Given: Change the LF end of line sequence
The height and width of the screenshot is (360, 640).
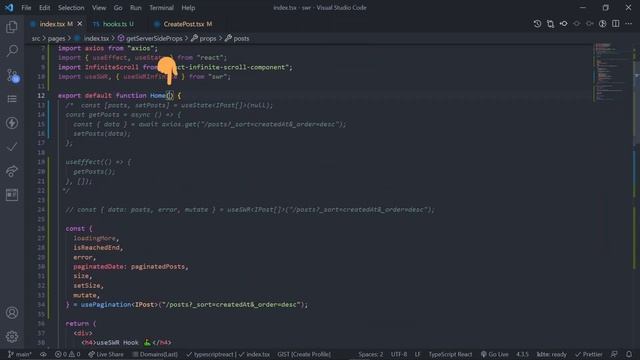Looking at the screenshot, I should pyautogui.click(x=417, y=354).
